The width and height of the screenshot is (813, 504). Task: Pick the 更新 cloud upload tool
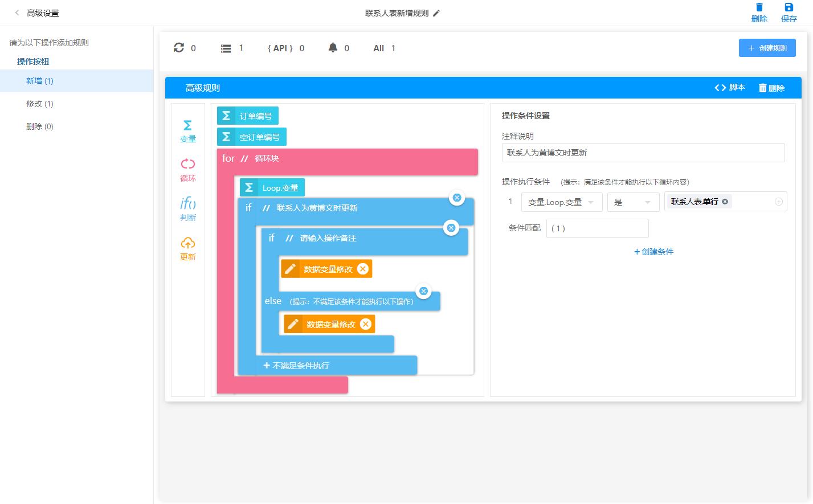(187, 249)
